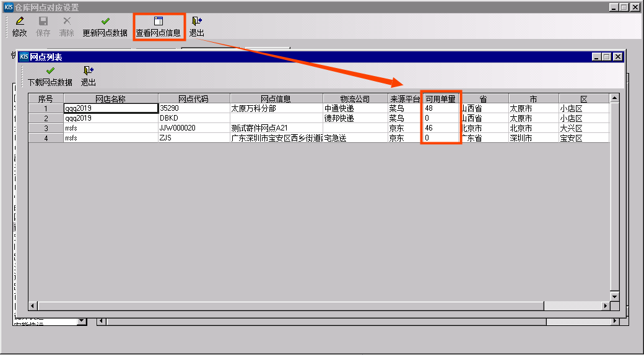Select the 省 column header
This screenshot has width=644, height=355.
click(x=484, y=99)
